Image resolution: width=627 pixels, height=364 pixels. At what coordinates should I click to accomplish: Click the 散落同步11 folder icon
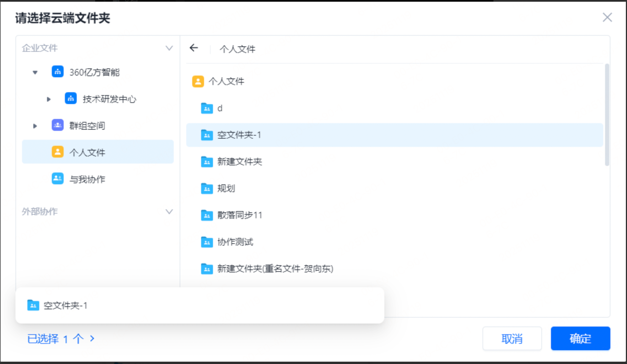tap(206, 215)
